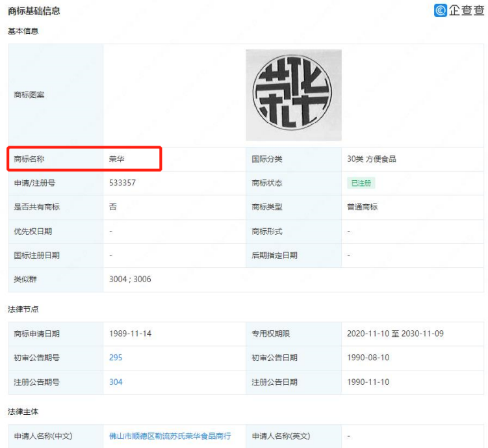Click the 法律节点 section heading
Viewport: 488px width, 448px height.
point(23,309)
